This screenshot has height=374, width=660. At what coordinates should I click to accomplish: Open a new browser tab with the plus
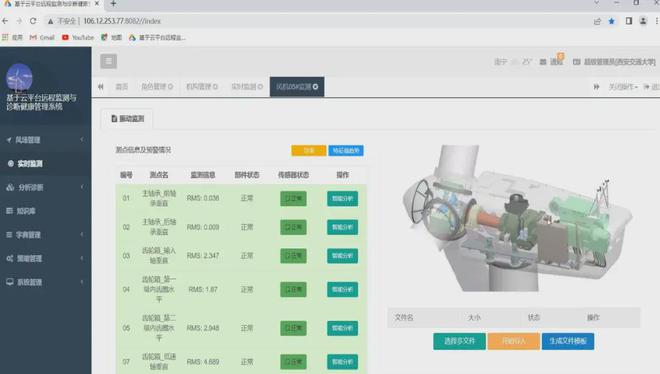pos(113,4)
